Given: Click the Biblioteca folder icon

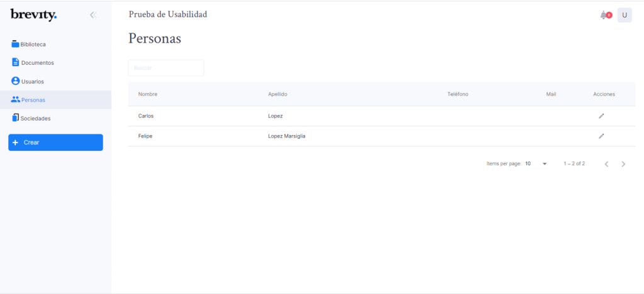Looking at the screenshot, I should click(x=15, y=44).
